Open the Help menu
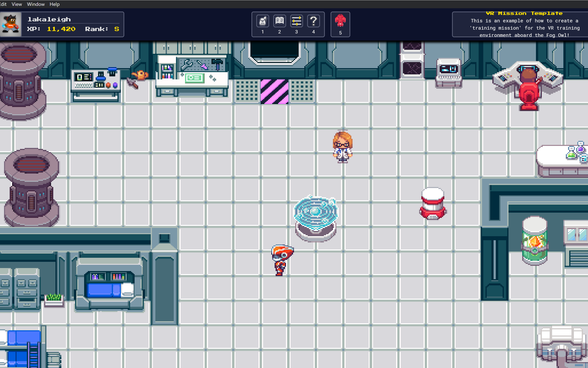 (x=54, y=4)
